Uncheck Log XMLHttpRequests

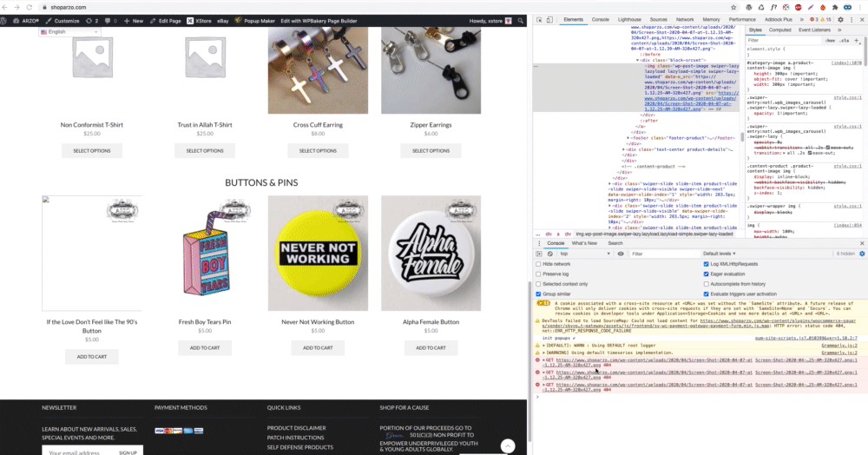click(x=706, y=264)
